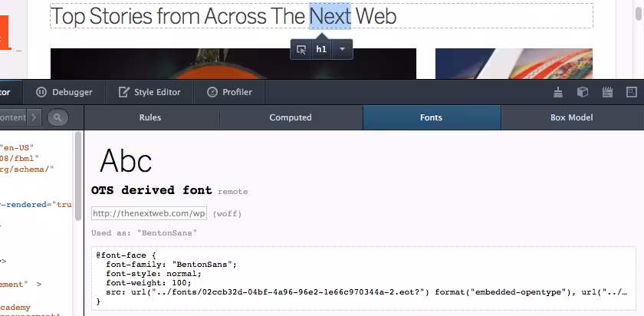Click the paintbrush highlight painted area icon

[558, 92]
